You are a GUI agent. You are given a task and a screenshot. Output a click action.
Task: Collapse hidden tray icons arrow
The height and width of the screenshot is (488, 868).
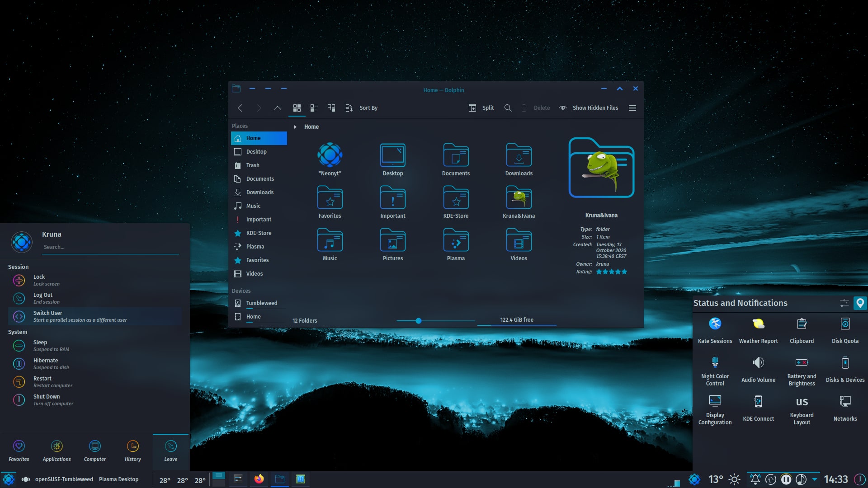(815, 479)
